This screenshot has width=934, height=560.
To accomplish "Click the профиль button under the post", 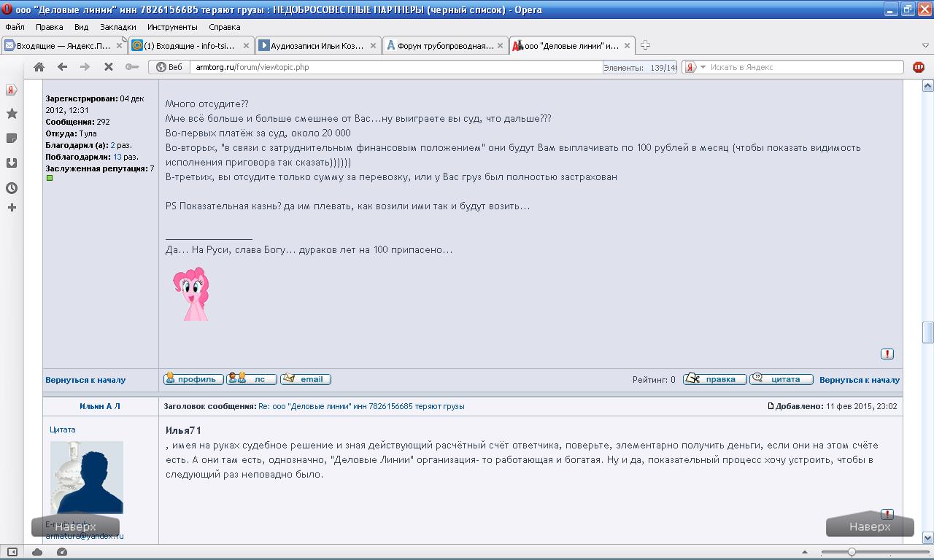I will coord(193,379).
